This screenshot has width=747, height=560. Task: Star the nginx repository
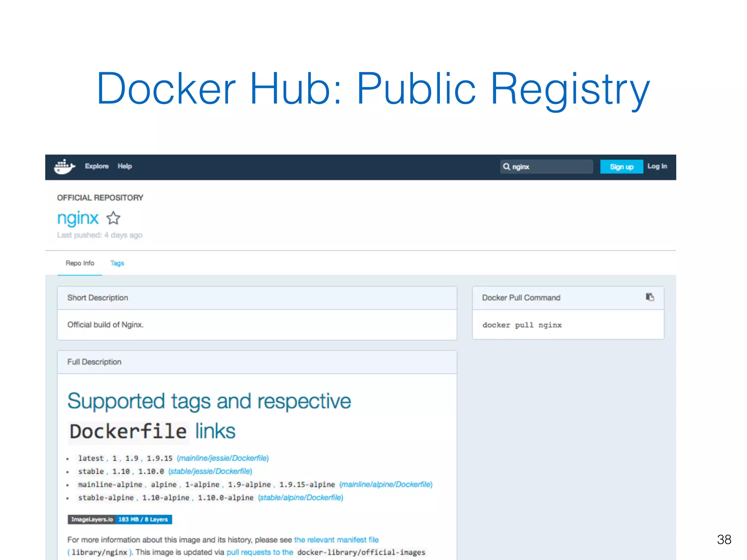pyautogui.click(x=113, y=218)
